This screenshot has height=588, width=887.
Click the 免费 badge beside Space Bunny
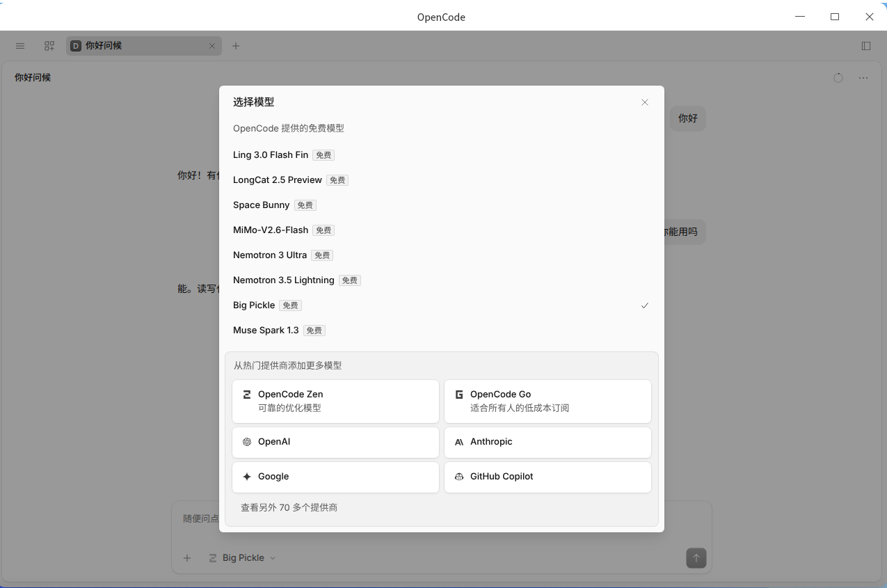pos(305,205)
